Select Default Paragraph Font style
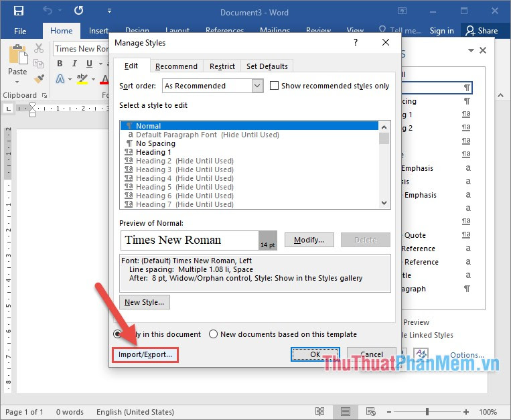Image resolution: width=511 pixels, height=420 pixels. click(249, 135)
